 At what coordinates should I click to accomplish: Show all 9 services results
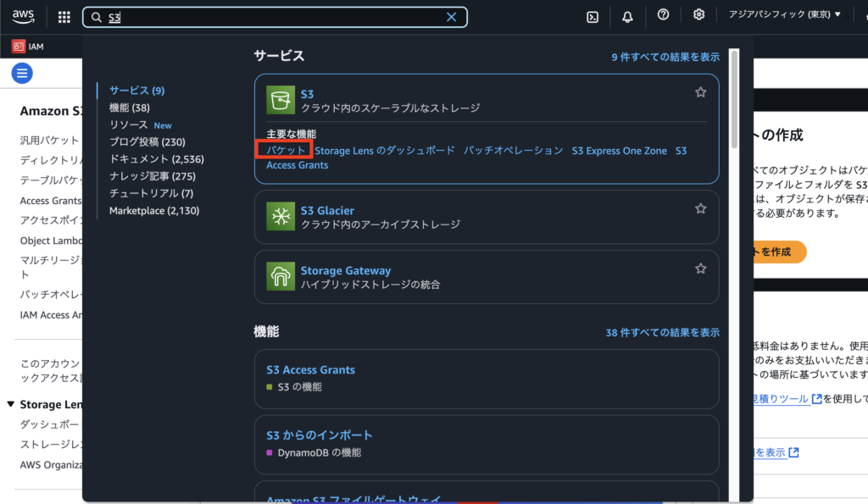tap(665, 57)
